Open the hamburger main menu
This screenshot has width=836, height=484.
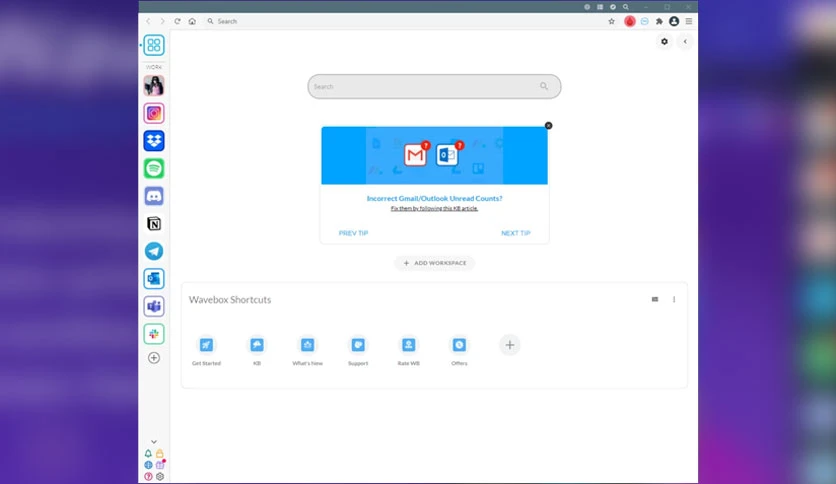[689, 21]
